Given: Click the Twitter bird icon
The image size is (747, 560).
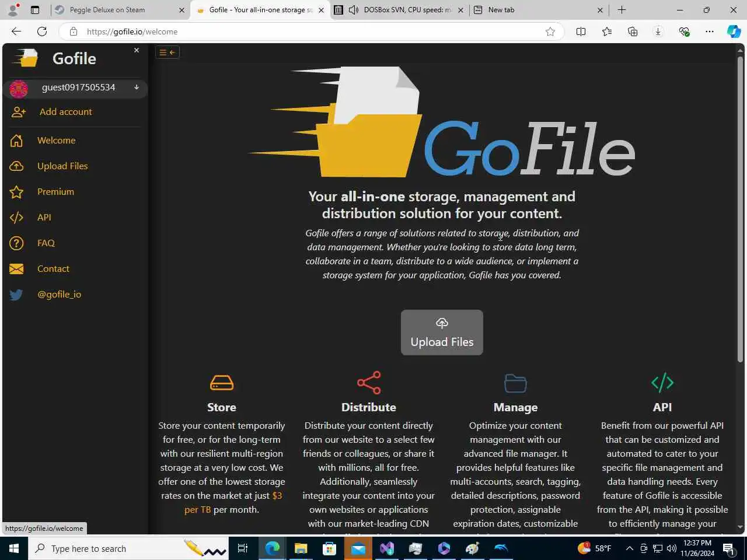Looking at the screenshot, I should tap(16, 295).
